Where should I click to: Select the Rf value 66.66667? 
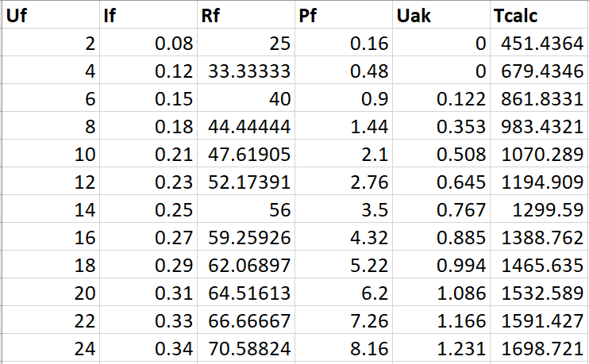(245, 321)
